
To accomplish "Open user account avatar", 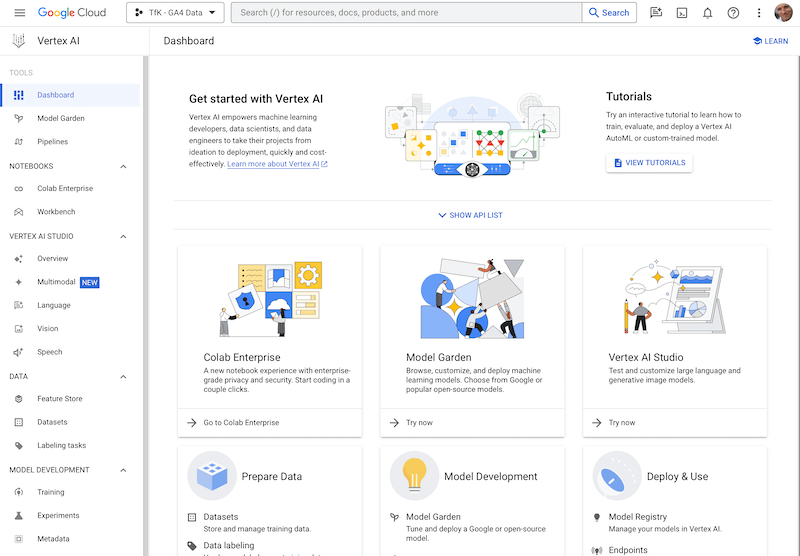I will click(783, 13).
